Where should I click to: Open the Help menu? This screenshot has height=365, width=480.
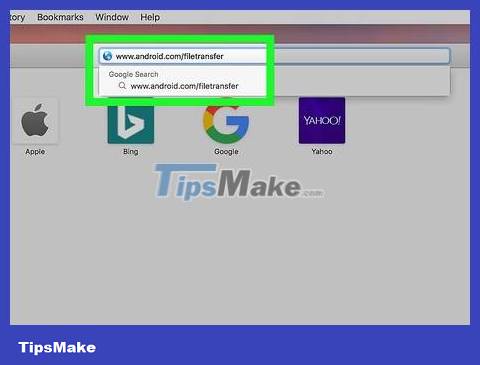[x=150, y=17]
